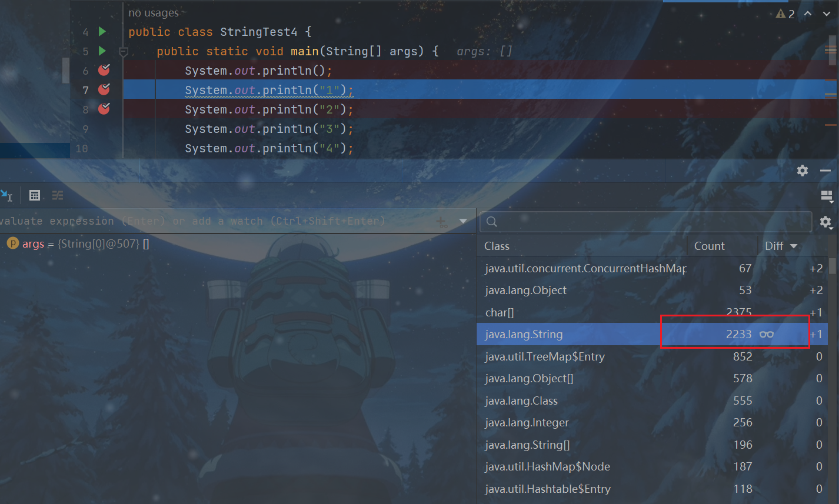Click the run gutter icon beside main method
The image size is (839, 504).
point(102,51)
